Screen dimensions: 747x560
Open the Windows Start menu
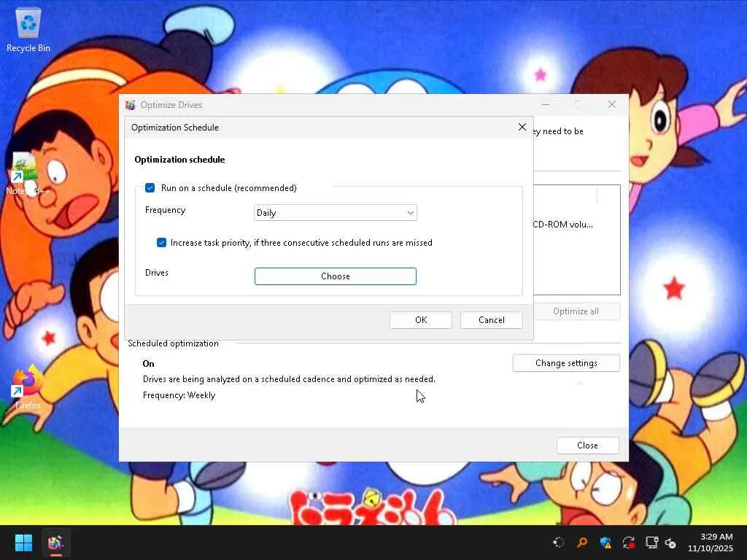23,542
